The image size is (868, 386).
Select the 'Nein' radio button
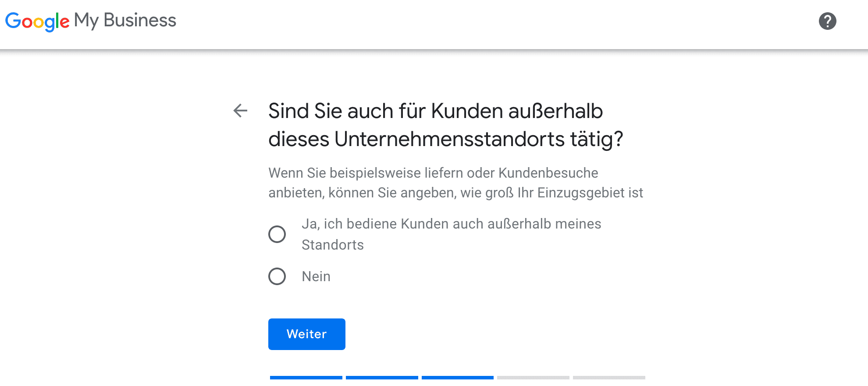(277, 276)
